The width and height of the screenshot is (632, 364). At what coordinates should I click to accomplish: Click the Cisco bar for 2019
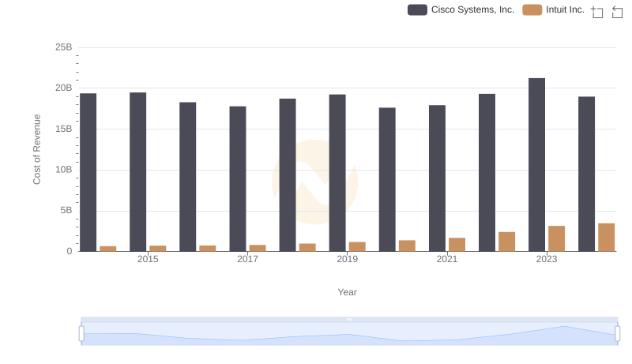pos(337,173)
